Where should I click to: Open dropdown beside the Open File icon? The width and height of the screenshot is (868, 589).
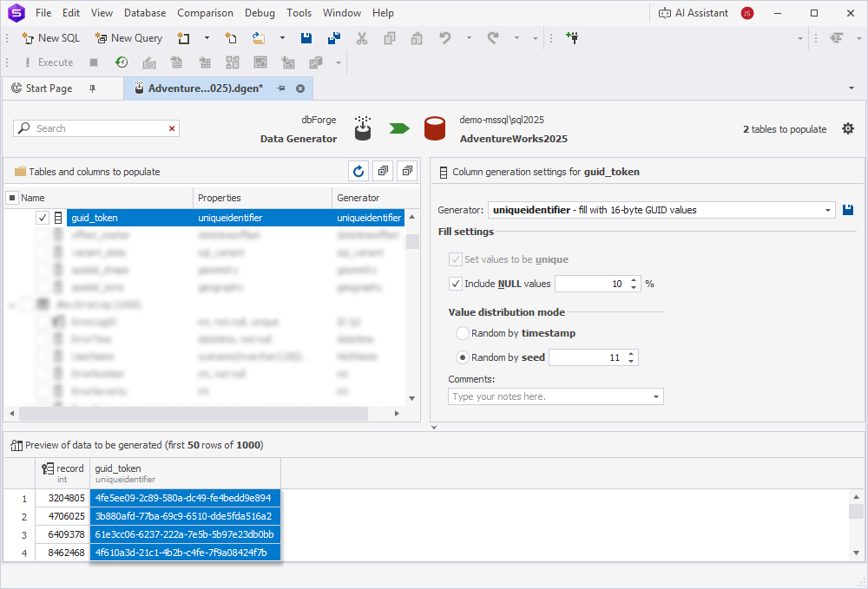(x=282, y=38)
